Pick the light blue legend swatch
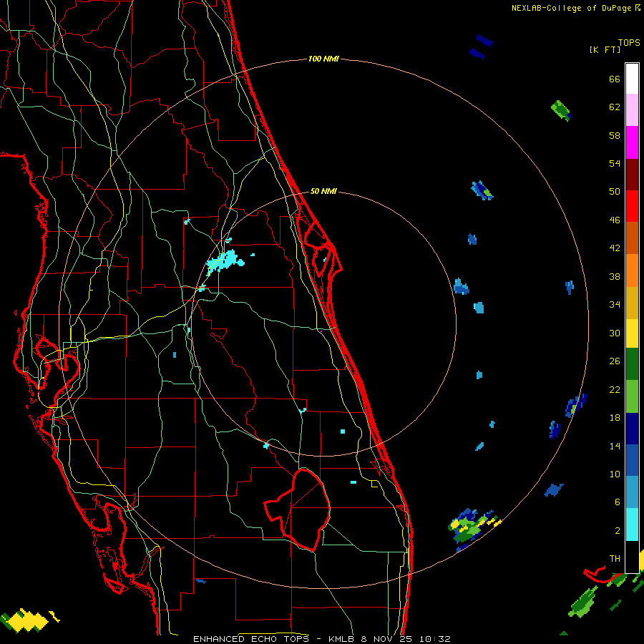 tap(632, 492)
